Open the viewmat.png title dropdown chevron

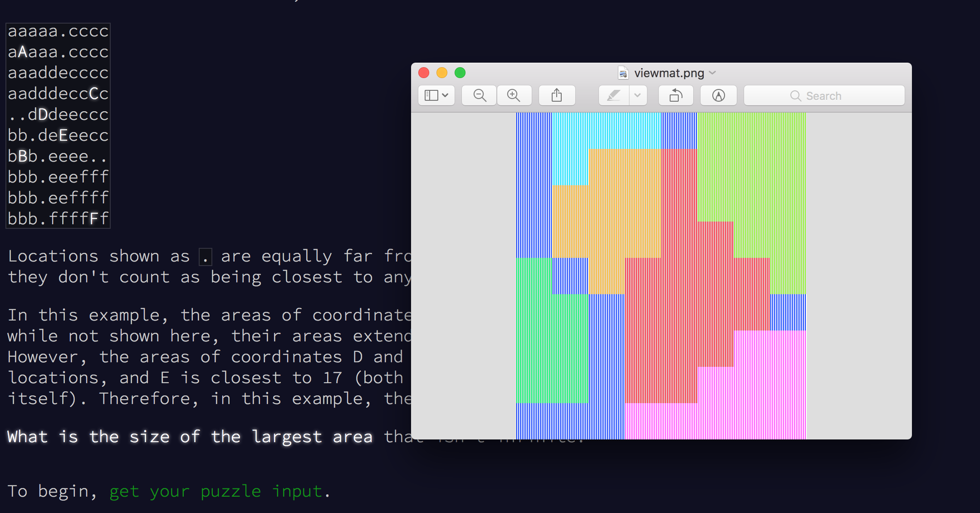point(713,73)
